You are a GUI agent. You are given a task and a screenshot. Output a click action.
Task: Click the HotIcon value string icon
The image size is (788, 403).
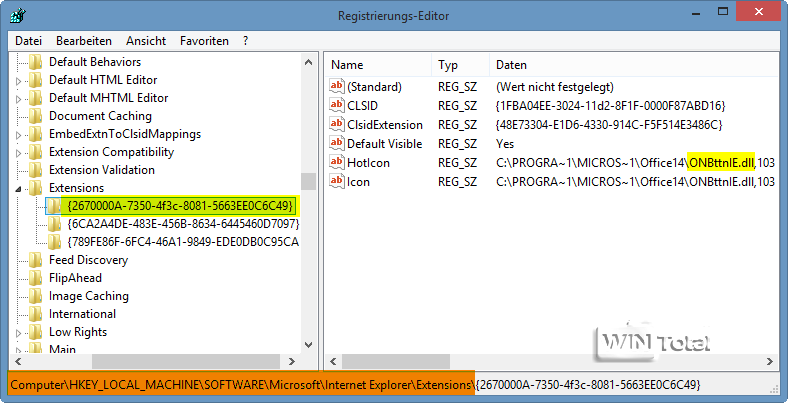click(x=336, y=162)
